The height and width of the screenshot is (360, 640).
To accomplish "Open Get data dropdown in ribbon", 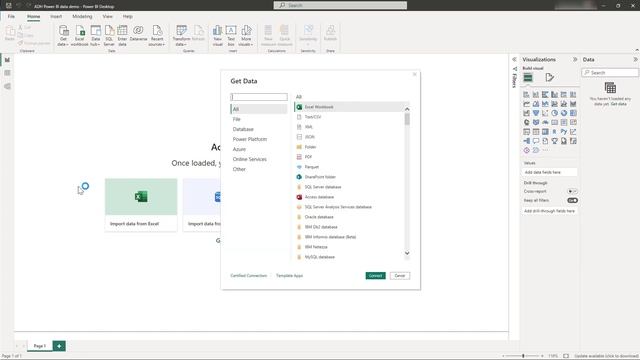I will pyautogui.click(x=63, y=36).
